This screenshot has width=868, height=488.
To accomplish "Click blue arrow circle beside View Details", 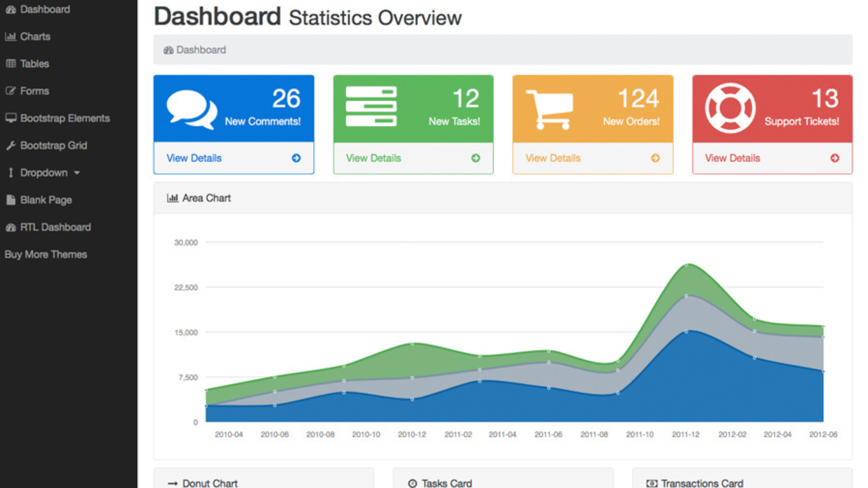I will tap(296, 158).
